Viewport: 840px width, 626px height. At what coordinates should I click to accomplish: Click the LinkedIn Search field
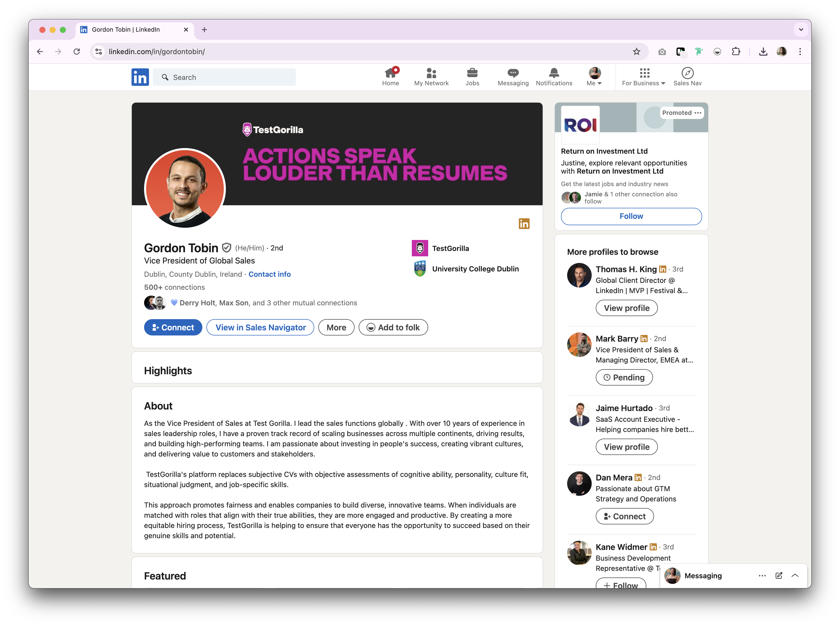point(224,77)
